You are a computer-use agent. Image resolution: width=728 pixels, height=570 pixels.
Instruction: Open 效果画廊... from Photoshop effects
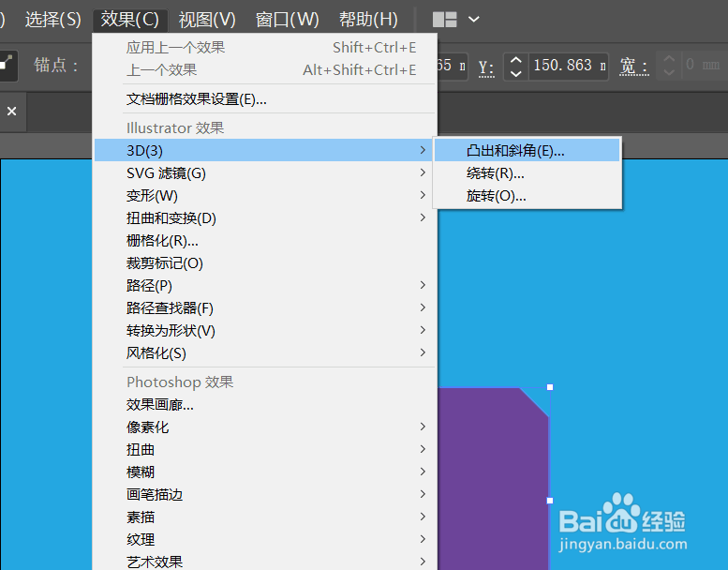pos(265,405)
